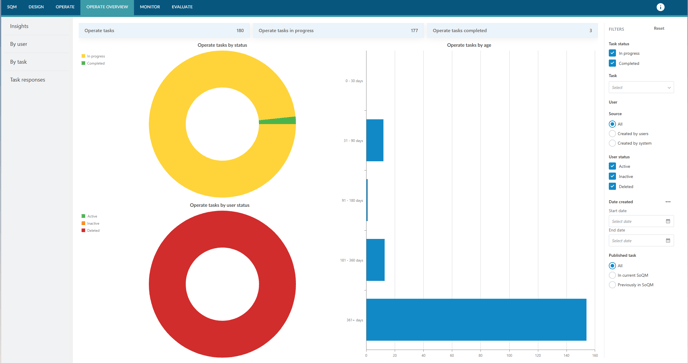Select Created by users source option
The width and height of the screenshot is (688, 363).
[612, 133]
